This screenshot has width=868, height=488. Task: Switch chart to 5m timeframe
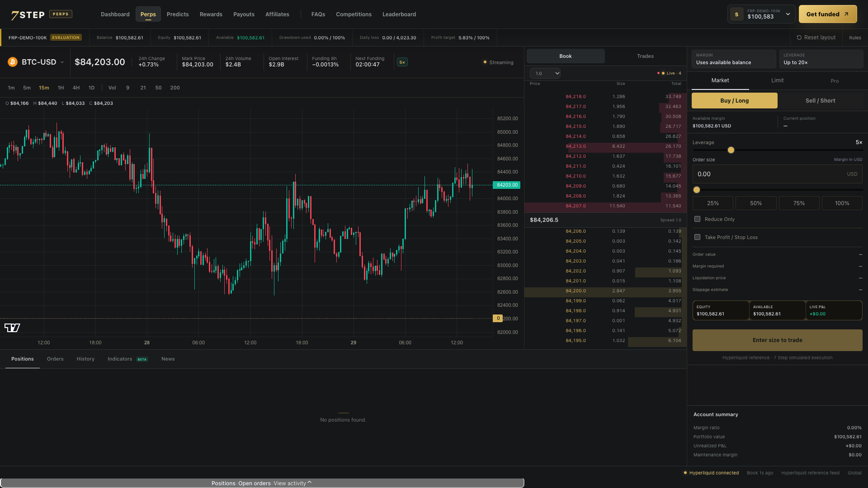(x=27, y=88)
